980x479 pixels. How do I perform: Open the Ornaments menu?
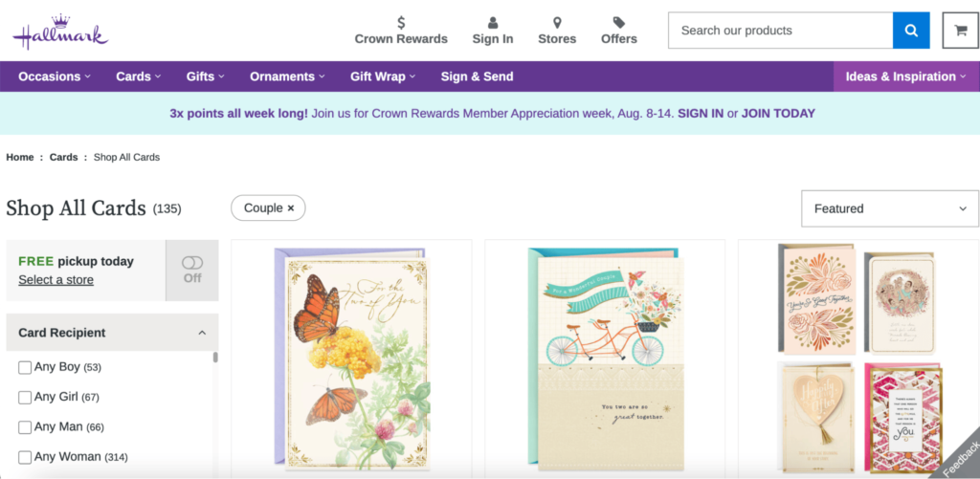287,76
